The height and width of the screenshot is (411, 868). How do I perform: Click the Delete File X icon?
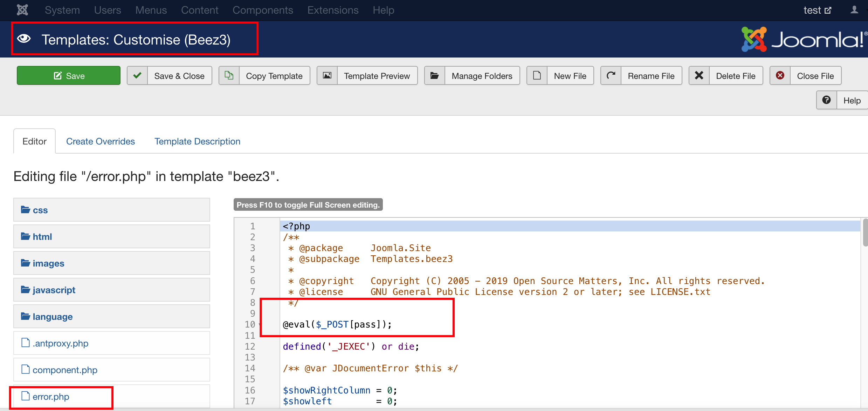click(699, 75)
